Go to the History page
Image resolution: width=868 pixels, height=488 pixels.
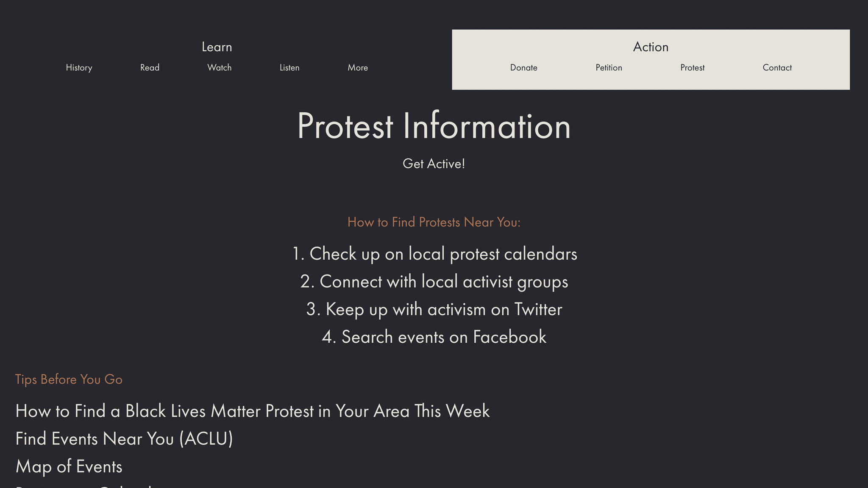(79, 68)
